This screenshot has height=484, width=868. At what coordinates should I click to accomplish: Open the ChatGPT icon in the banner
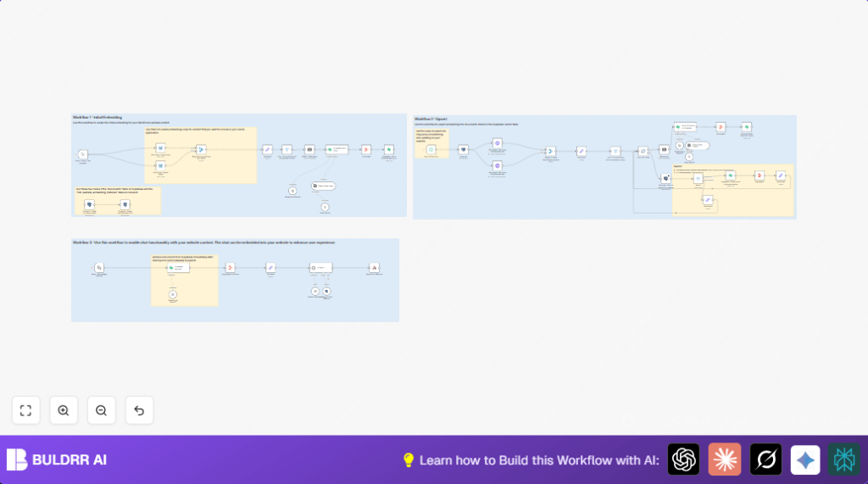coord(683,459)
